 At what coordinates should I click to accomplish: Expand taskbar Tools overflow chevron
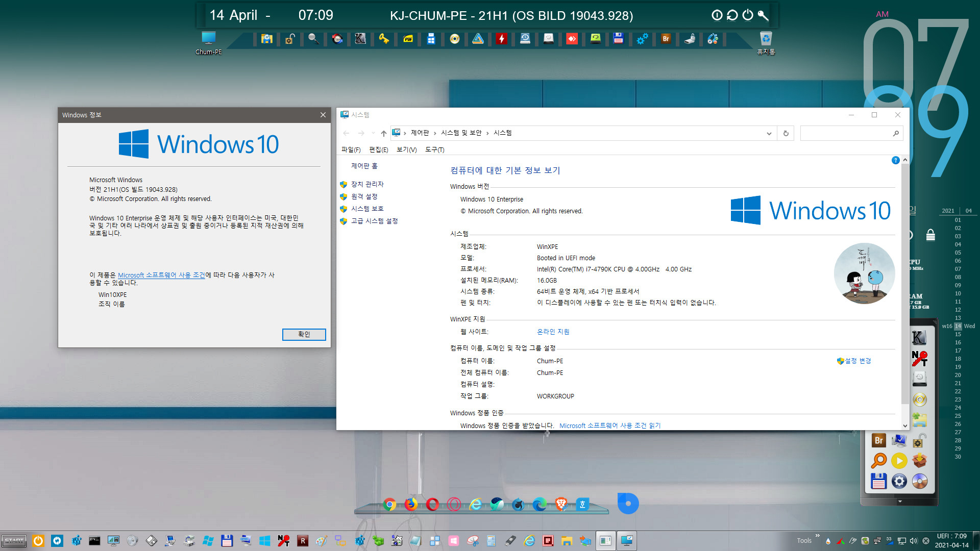point(817,536)
